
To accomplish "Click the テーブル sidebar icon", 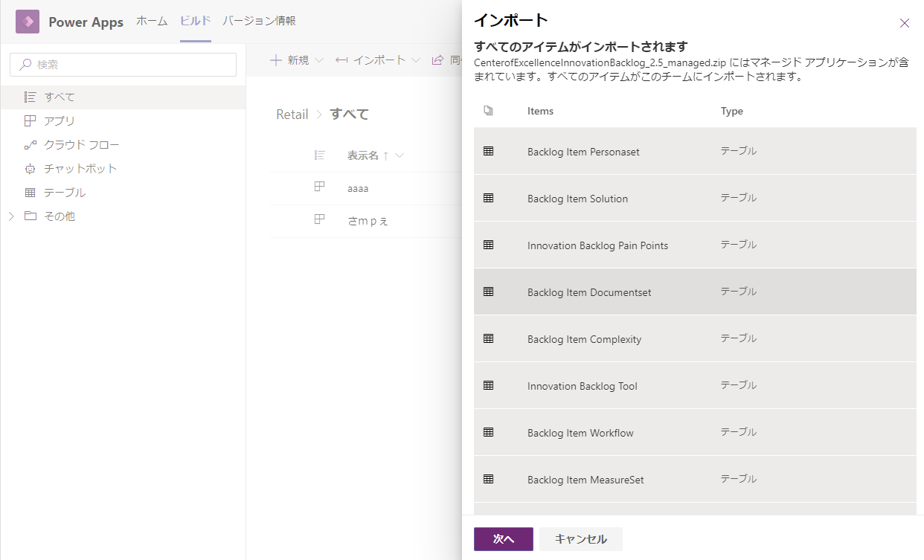I will point(30,193).
